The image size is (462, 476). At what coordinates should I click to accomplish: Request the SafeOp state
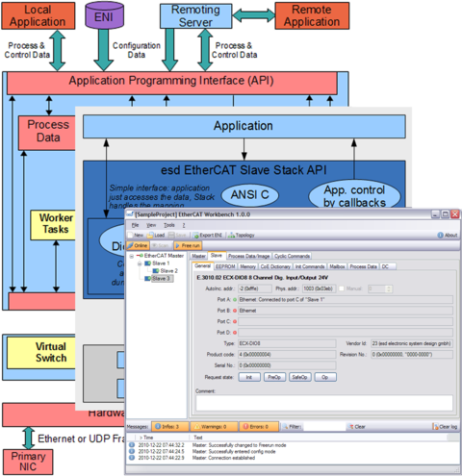299,377
